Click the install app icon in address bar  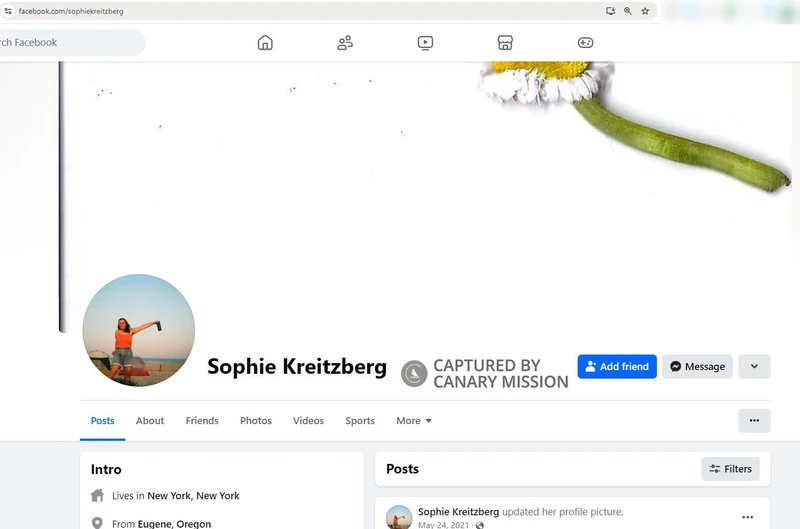[x=610, y=11]
